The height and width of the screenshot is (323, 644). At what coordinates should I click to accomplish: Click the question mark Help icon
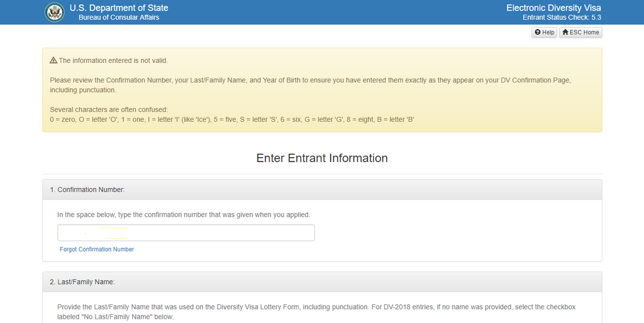[x=538, y=32]
